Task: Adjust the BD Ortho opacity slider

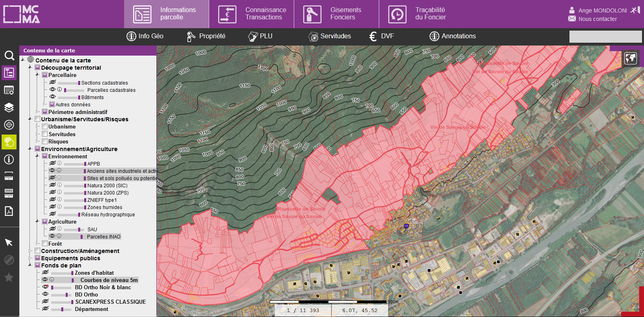Action: click(x=66, y=295)
